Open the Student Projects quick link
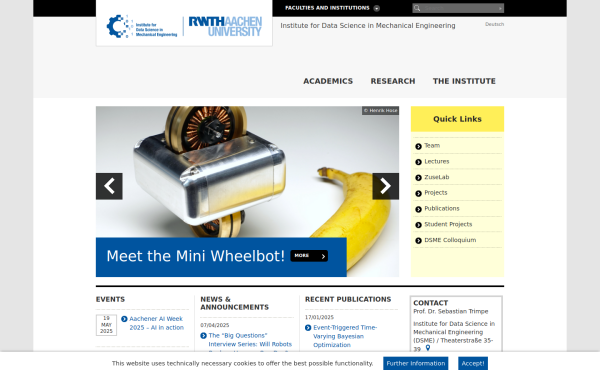The width and height of the screenshot is (600, 375). click(x=448, y=225)
